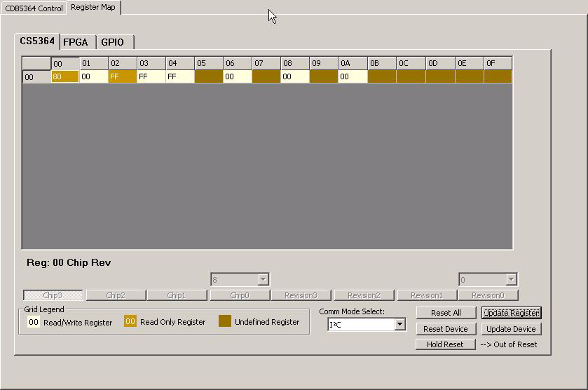The image size is (588, 390).
Task: Click column header 0A
Action: click(x=353, y=63)
